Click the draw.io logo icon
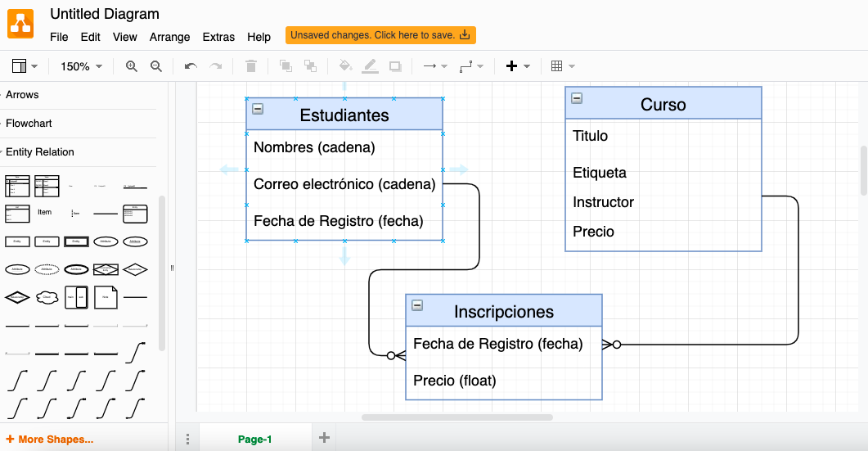 click(21, 23)
